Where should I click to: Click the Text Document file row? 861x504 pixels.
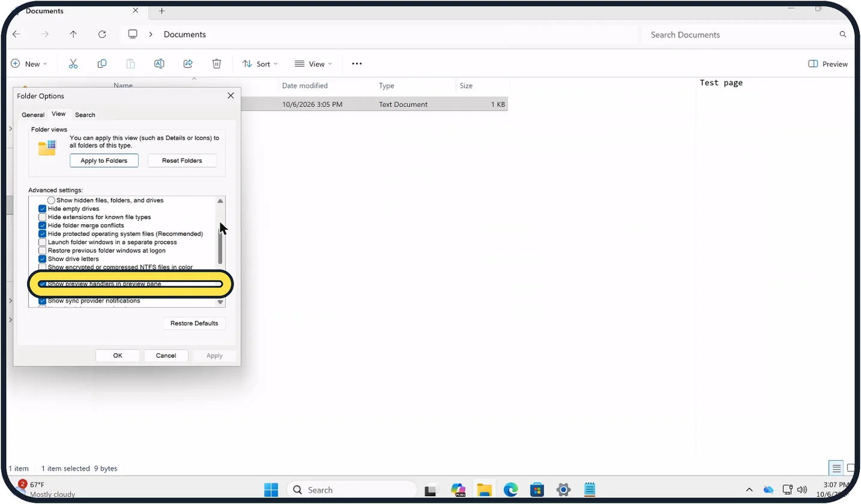(x=375, y=104)
